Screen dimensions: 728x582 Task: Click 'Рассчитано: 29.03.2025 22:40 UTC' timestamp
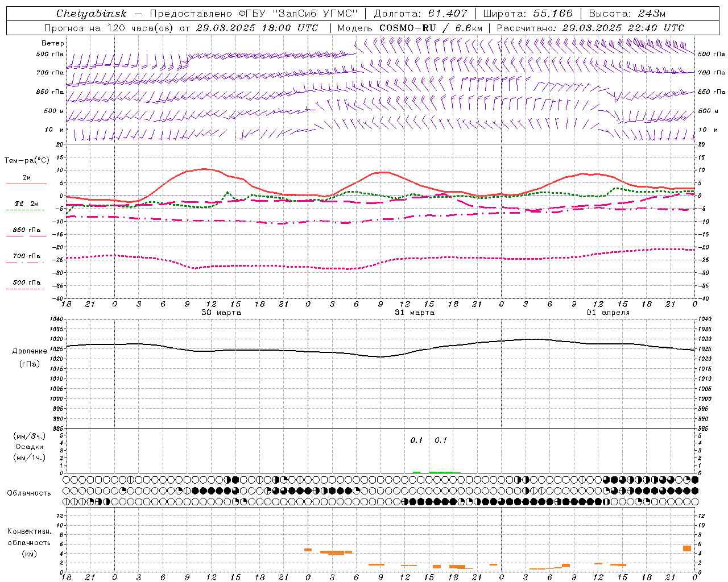590,28
